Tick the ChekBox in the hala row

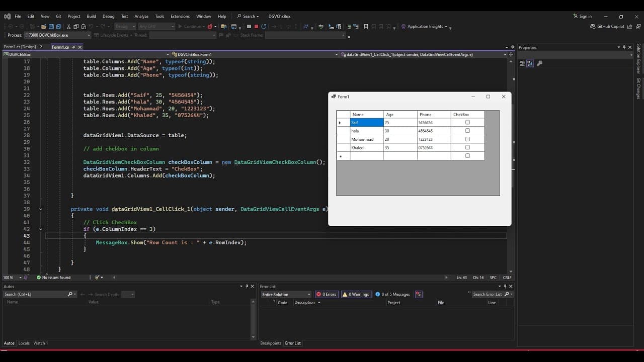[467, 131]
